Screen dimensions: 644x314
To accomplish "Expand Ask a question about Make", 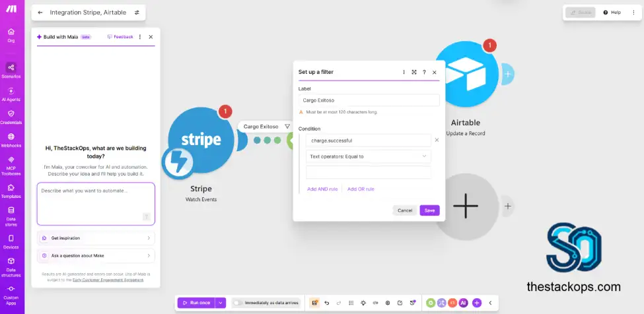I will coord(96,255).
